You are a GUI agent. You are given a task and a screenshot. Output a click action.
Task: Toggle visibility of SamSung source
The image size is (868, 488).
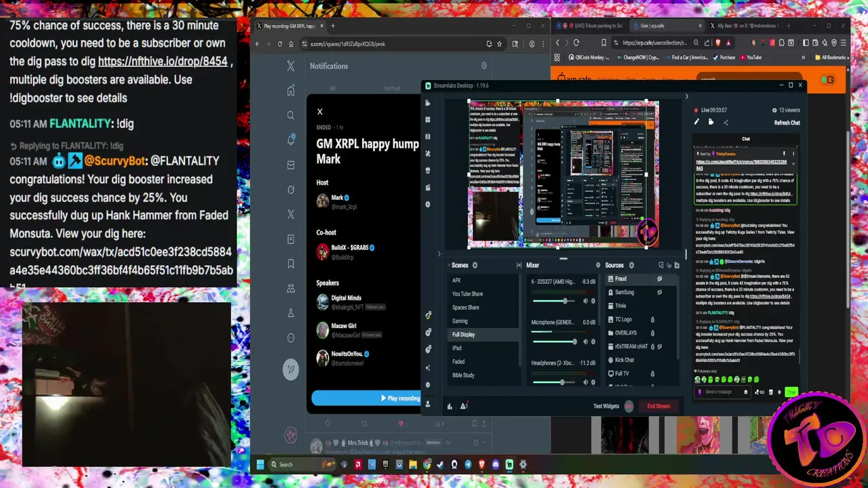[659, 292]
